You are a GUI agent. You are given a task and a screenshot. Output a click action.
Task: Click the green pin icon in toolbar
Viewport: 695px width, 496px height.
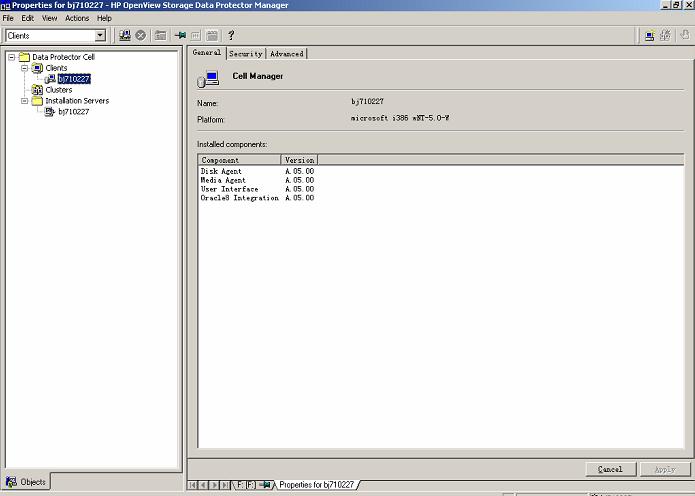click(x=180, y=35)
